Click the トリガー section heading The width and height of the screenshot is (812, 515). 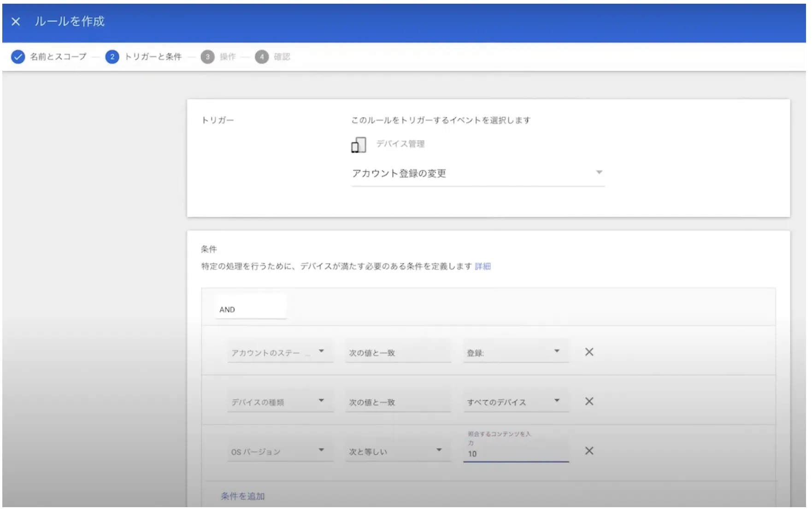(x=218, y=120)
